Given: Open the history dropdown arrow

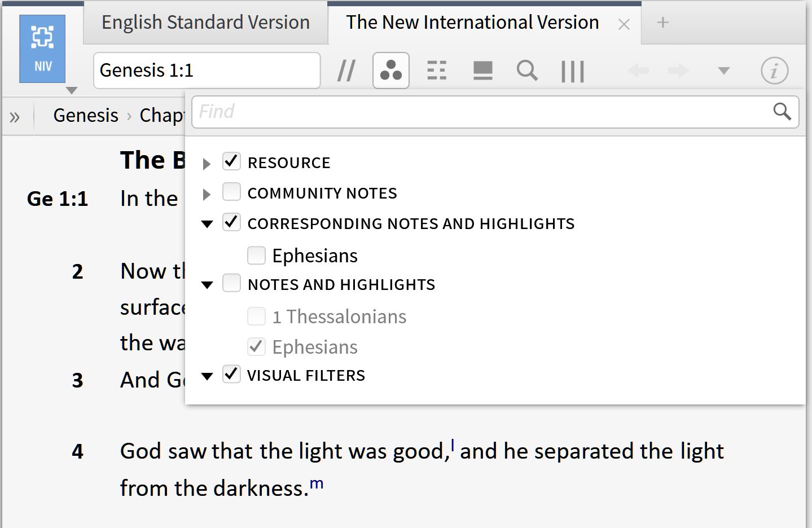Looking at the screenshot, I should click(x=723, y=71).
